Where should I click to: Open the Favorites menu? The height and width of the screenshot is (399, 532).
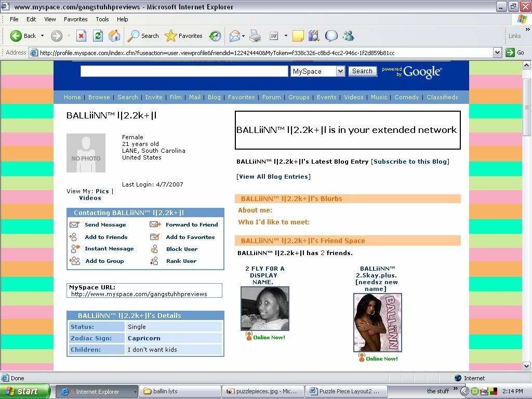tap(76, 19)
